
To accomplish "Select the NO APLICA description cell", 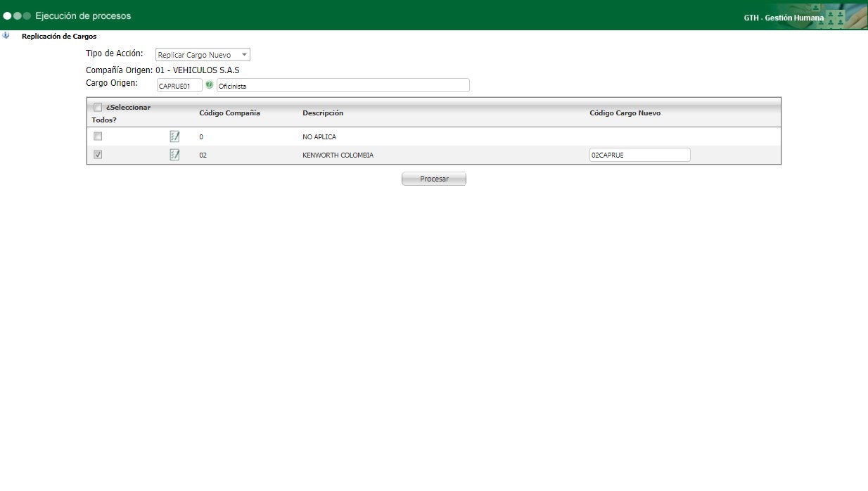I will [319, 137].
